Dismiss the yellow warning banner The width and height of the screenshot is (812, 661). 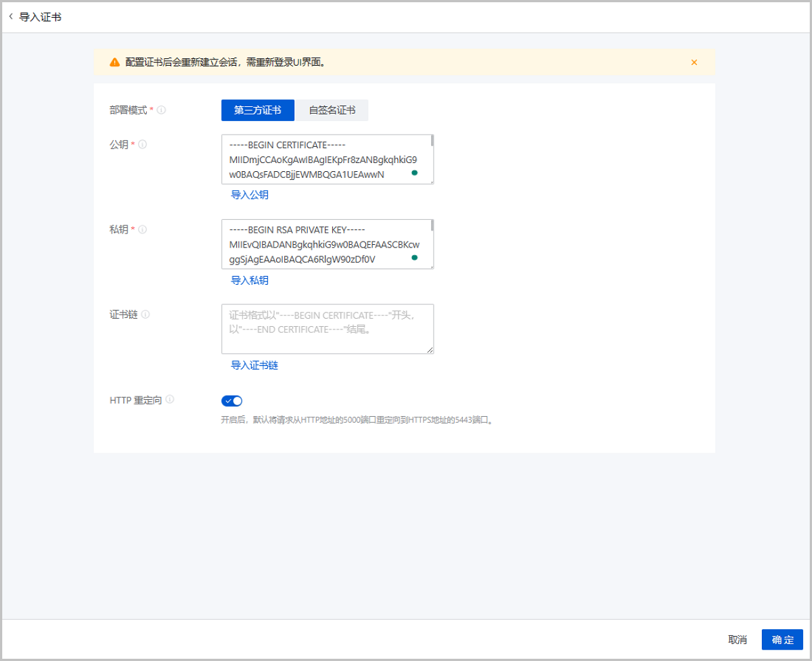[x=694, y=62]
